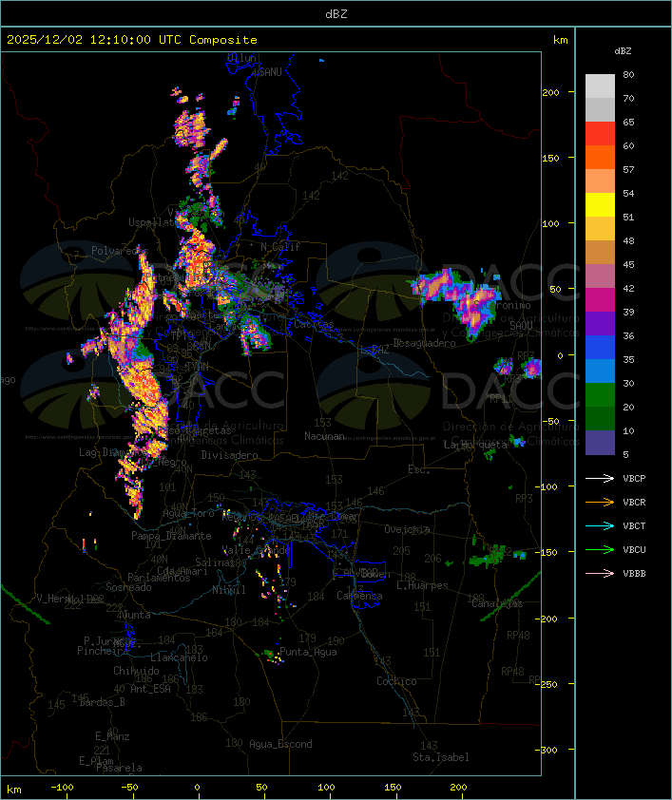Click the Cochico place label
This screenshot has height=800, width=672.
coord(396,681)
